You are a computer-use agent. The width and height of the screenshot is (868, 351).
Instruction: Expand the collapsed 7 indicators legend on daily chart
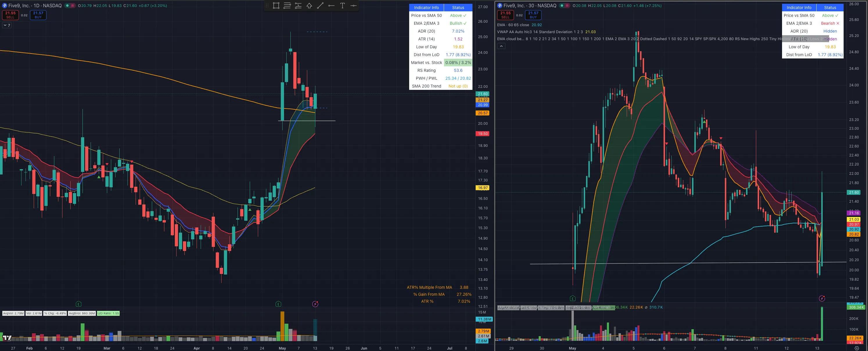pos(7,25)
